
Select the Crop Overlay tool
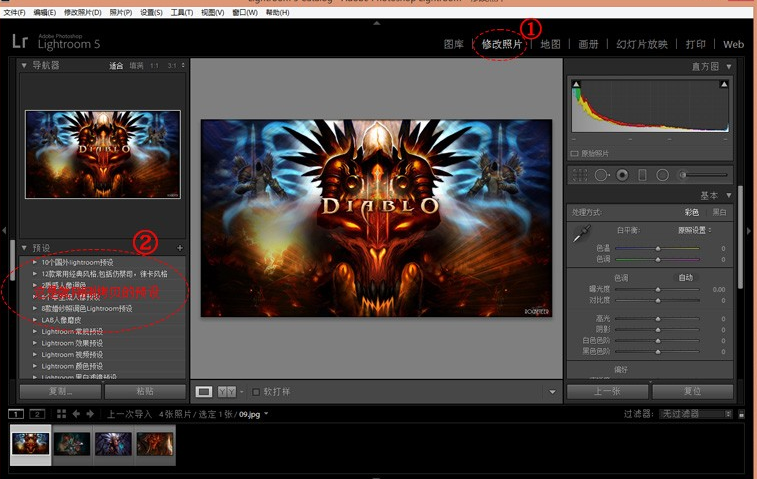pos(580,175)
